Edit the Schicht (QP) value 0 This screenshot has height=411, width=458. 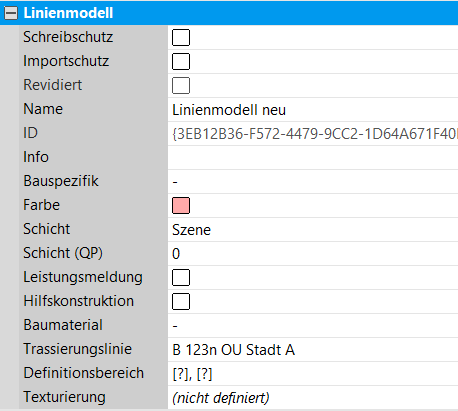[313, 254]
